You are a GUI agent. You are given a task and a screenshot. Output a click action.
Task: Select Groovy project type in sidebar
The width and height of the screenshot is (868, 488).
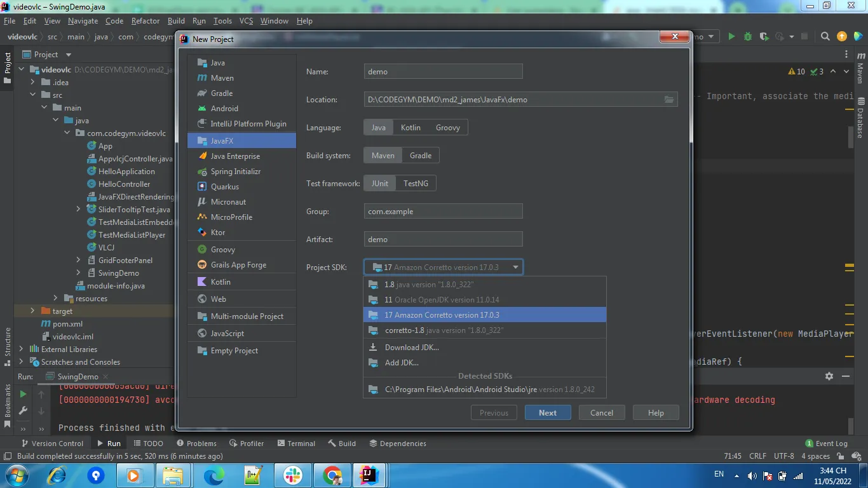[x=241, y=250]
